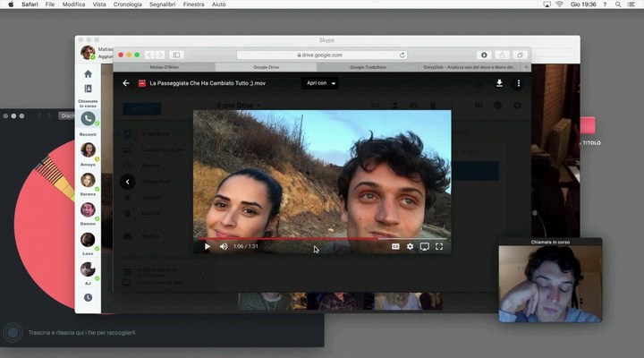Add a new Safari tab
This screenshot has width=644, height=358.
point(526,67)
